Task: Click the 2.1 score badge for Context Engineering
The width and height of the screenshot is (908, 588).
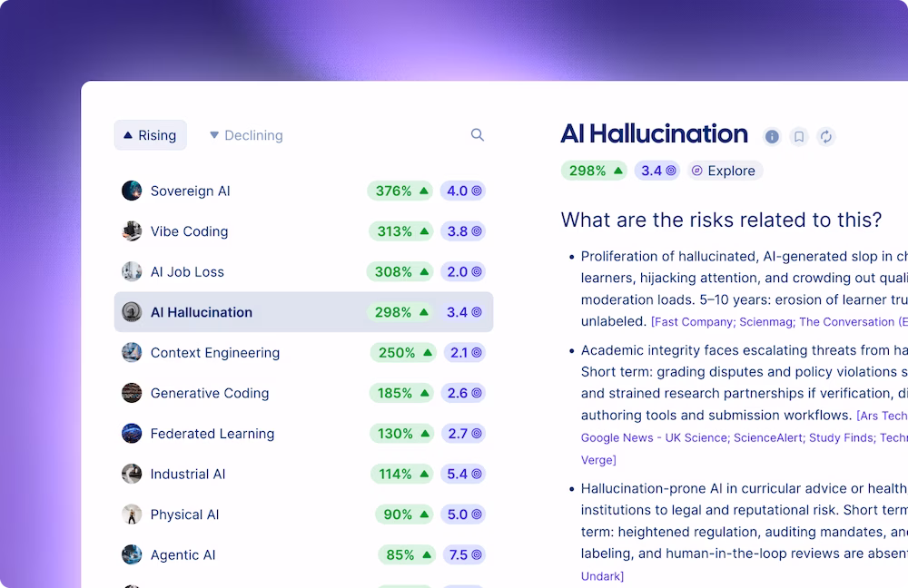Action: pos(464,352)
